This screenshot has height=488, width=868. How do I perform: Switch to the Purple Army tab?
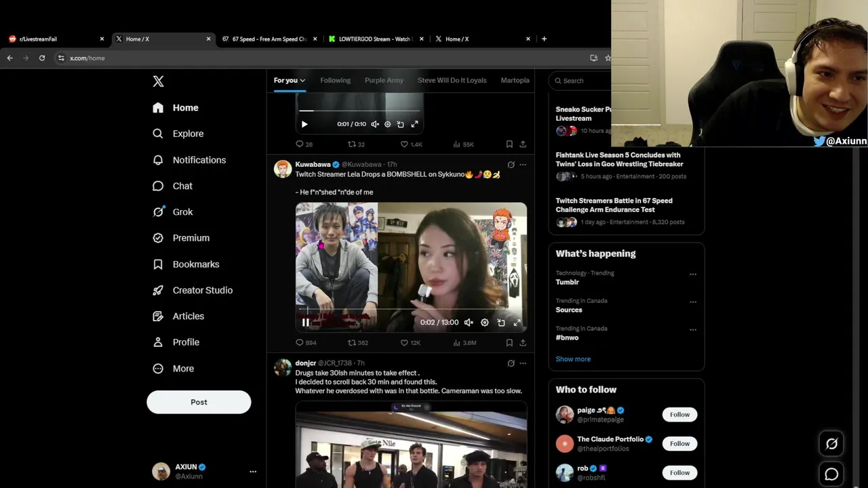(x=384, y=80)
